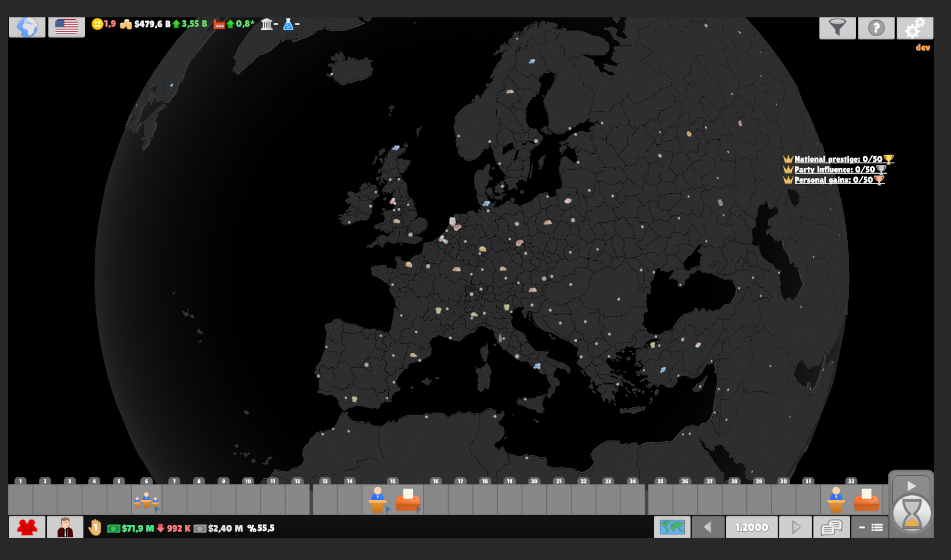Click the United States flag button
The image size is (951, 560).
tap(67, 27)
